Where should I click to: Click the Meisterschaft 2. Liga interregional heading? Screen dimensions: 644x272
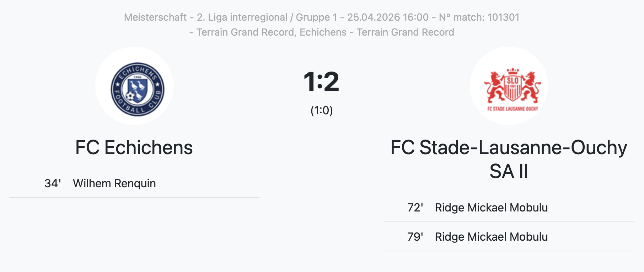(x=205, y=17)
